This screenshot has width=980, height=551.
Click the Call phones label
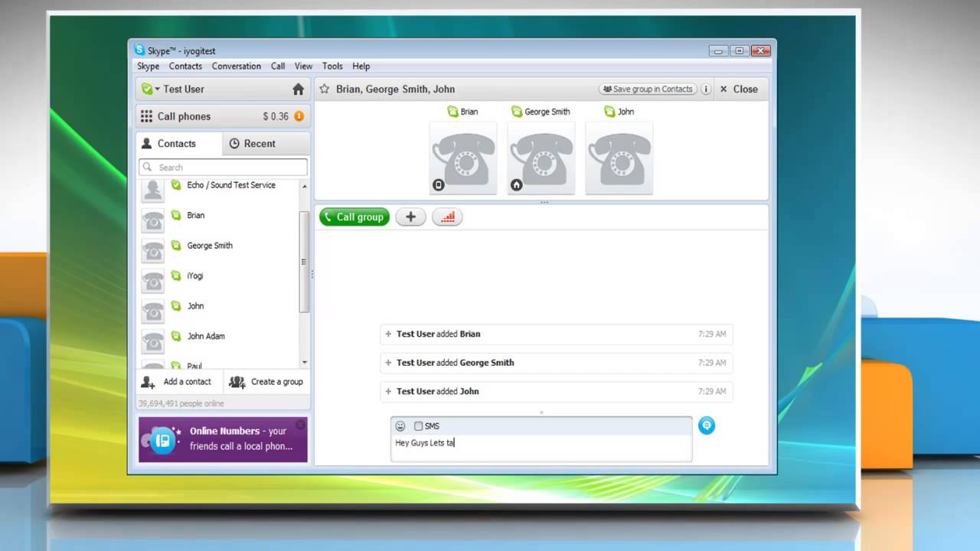pyautogui.click(x=184, y=116)
